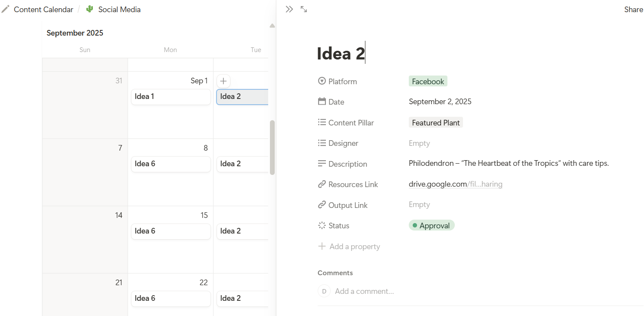Open the Approval status dropdown
Viewport: 644px width, 316px height.
coord(431,225)
